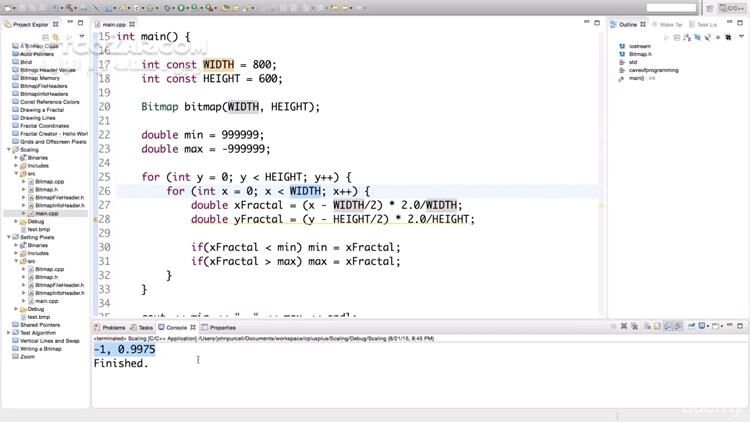Expand the Binaries folder under Scaling
Image resolution: width=750 pixels, height=422 pixels.
pyautogui.click(x=17, y=157)
